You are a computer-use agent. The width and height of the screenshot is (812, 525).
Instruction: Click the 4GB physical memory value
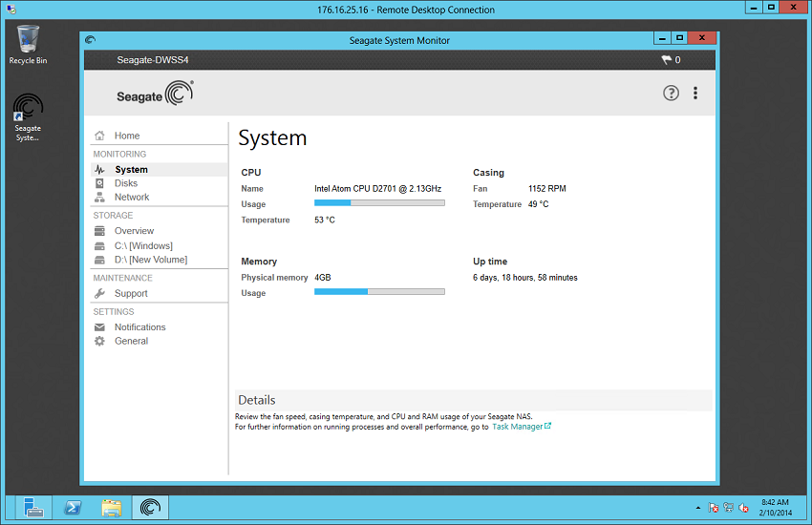(323, 278)
